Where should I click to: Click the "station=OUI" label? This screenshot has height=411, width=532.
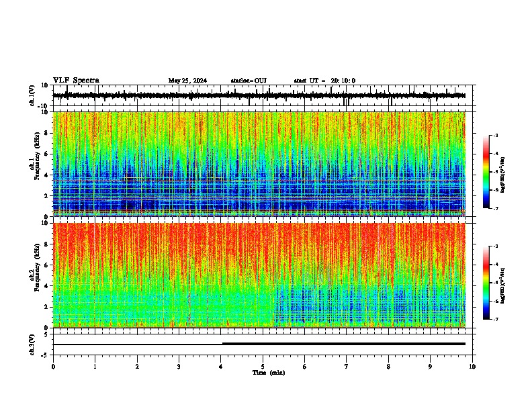[x=249, y=81]
